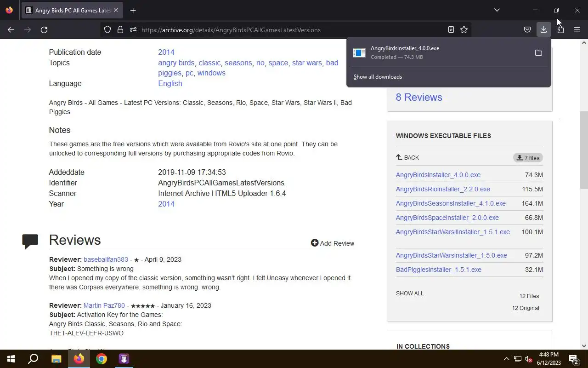Download AngryBirdsSeasonsInstaller_4.1.0.exe
This screenshot has height=368, width=588.
pyautogui.click(x=451, y=203)
